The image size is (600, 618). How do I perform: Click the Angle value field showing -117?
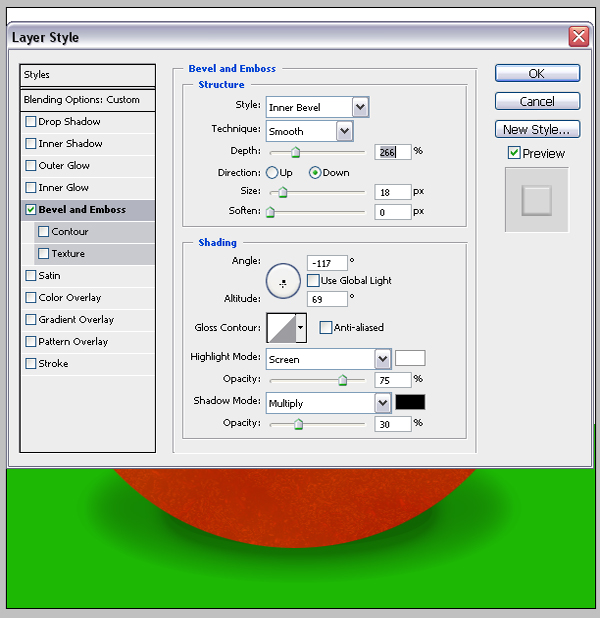(x=327, y=263)
